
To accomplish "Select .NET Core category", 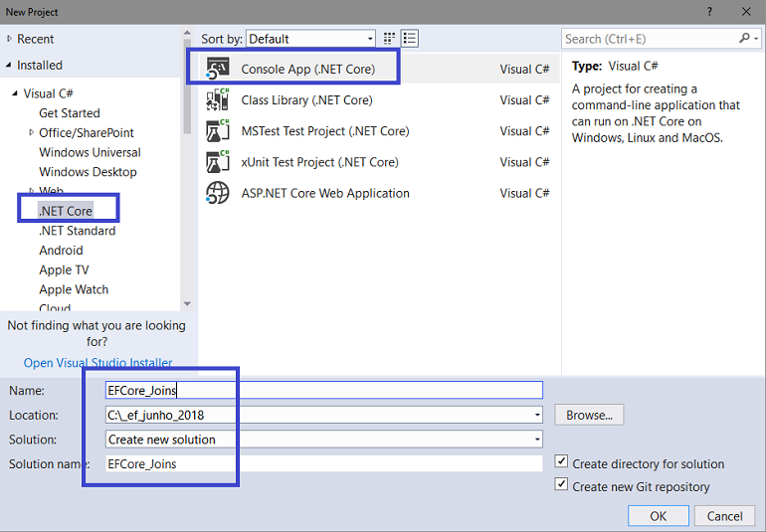I will pyautogui.click(x=66, y=211).
